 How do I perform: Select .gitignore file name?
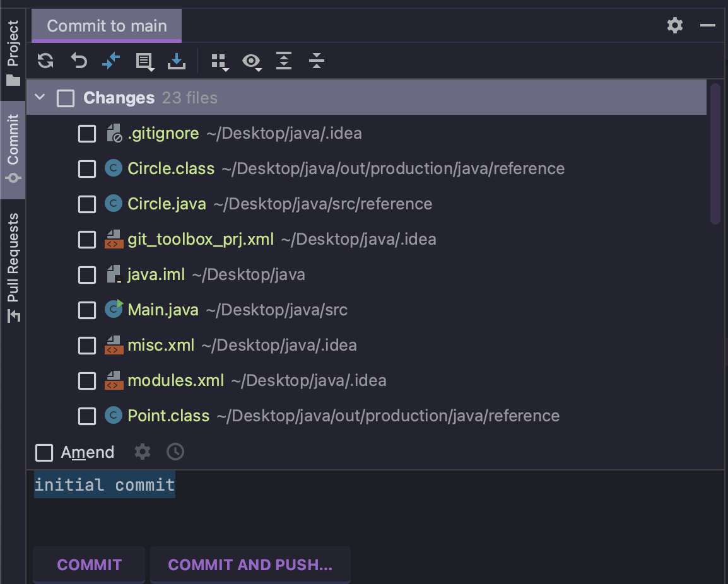163,133
